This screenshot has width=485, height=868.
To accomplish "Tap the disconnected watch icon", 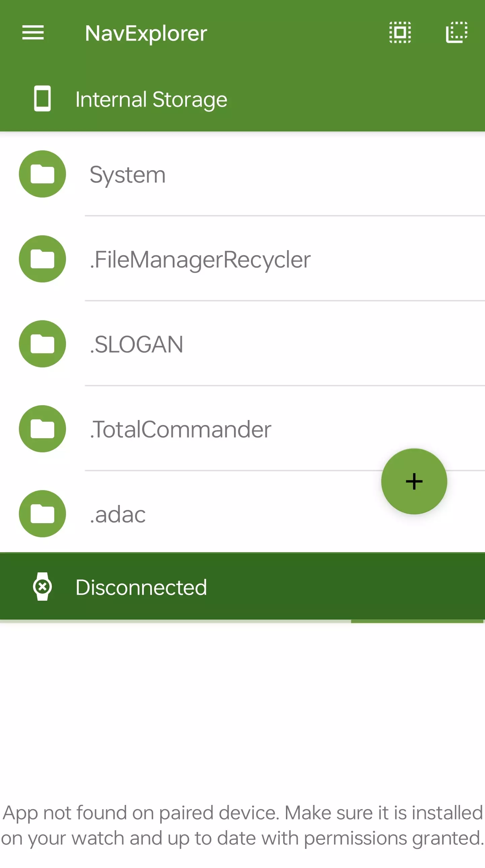I will pyautogui.click(x=42, y=587).
